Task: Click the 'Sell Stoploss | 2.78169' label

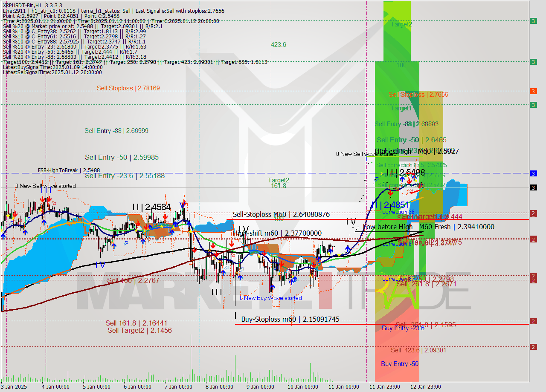Action: (128, 88)
